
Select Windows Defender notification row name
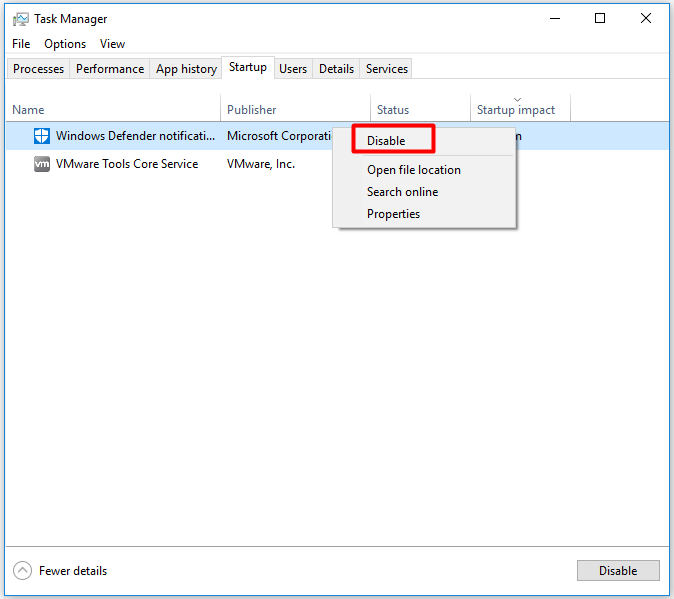(x=135, y=136)
